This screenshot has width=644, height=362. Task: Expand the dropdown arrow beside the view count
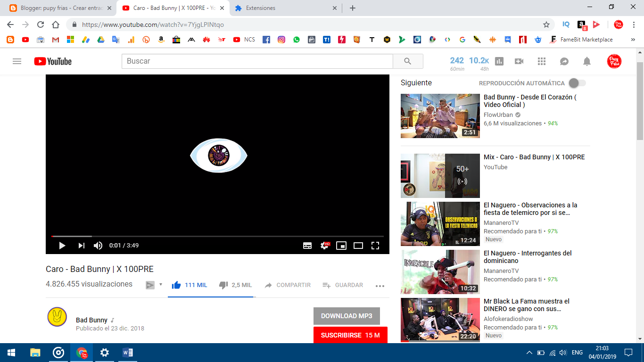tap(161, 285)
